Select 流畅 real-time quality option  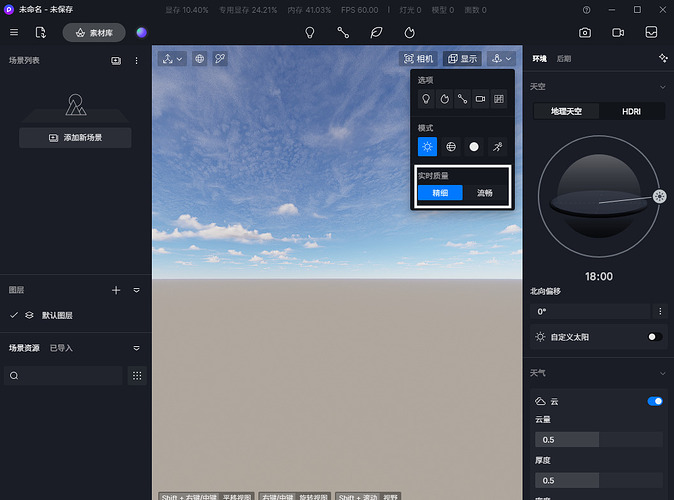tap(485, 192)
